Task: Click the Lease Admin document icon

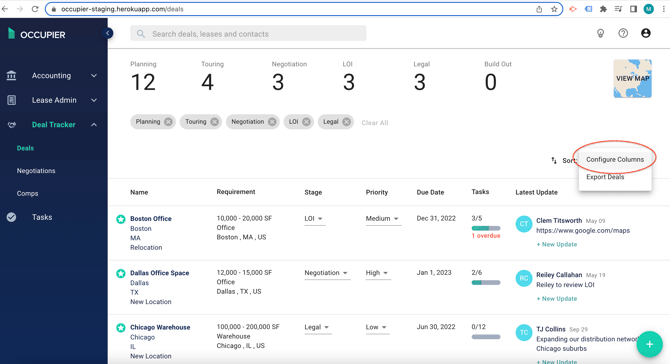Action: click(x=12, y=100)
